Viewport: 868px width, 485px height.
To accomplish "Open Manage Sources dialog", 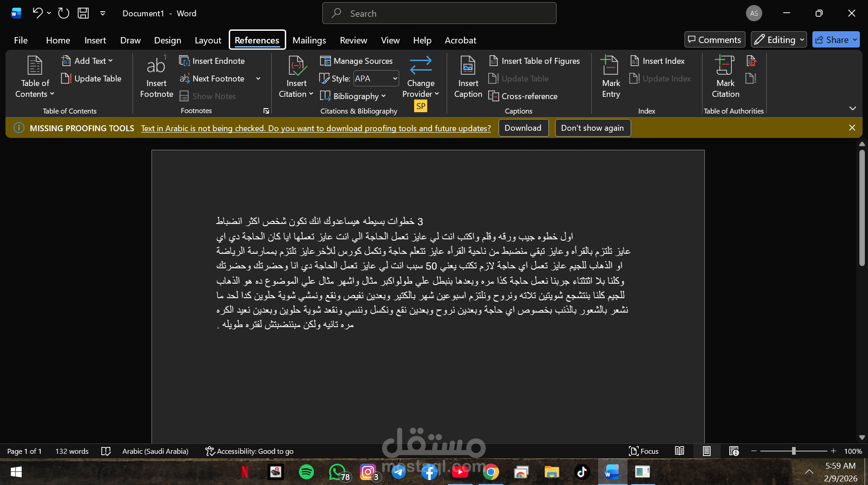I will pyautogui.click(x=356, y=61).
